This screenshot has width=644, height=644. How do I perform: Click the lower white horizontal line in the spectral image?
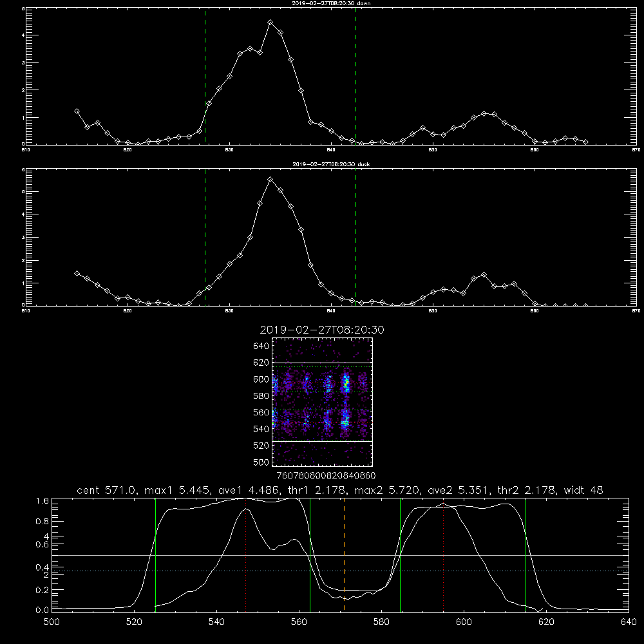point(322,441)
